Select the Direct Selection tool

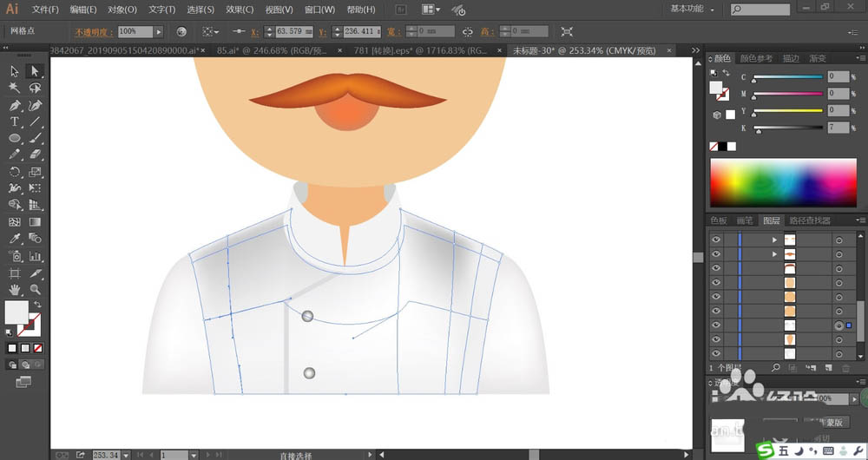pyautogui.click(x=35, y=71)
